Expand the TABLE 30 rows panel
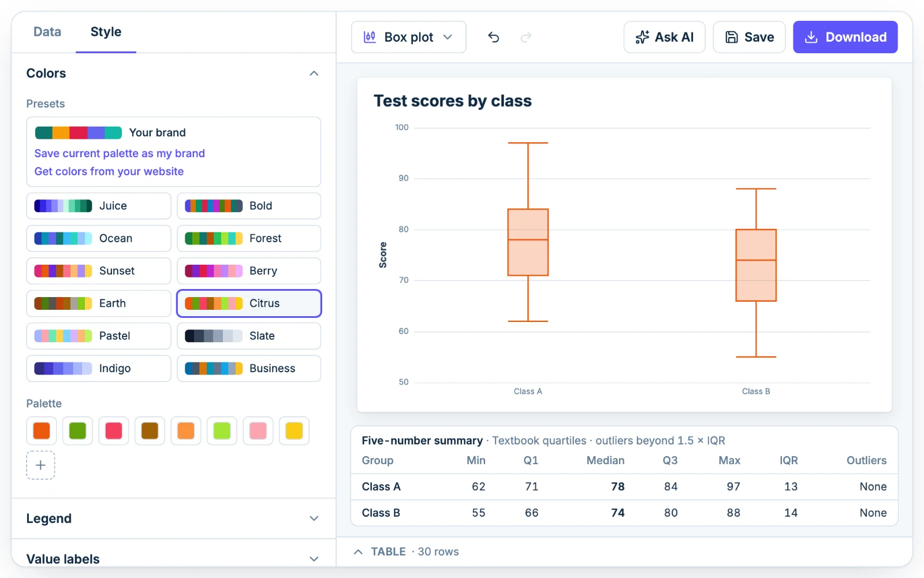924x578 pixels. click(407, 551)
